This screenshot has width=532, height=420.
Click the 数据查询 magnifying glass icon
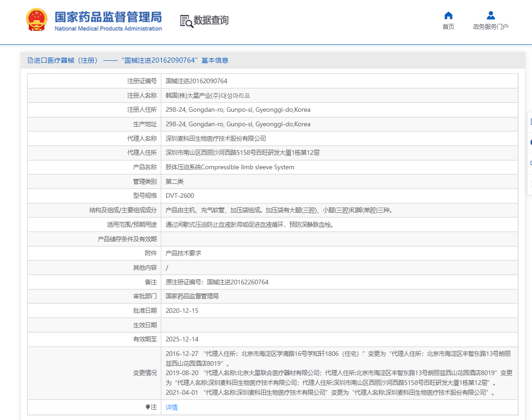pos(185,21)
